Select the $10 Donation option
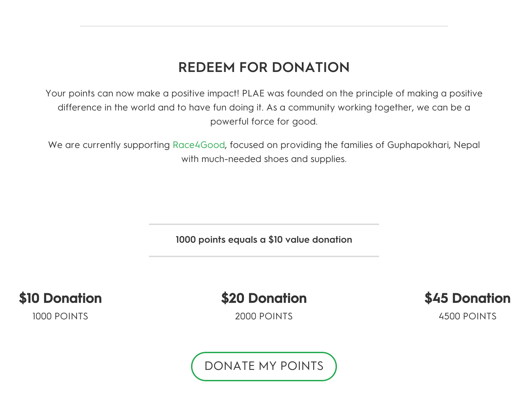 point(60,298)
